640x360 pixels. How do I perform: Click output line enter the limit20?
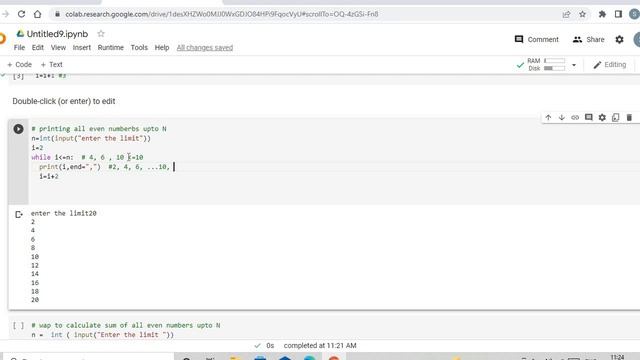coord(64,213)
